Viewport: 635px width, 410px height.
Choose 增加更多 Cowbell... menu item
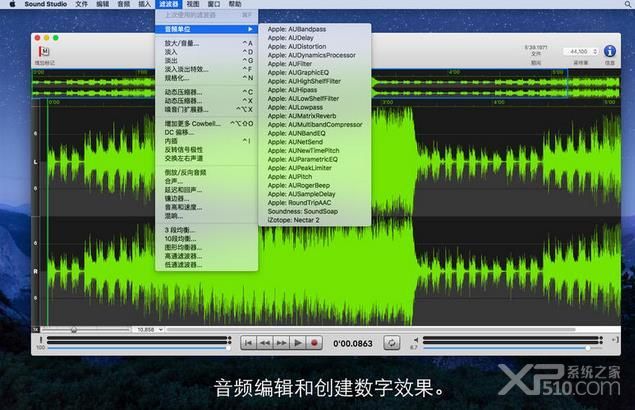(207, 124)
